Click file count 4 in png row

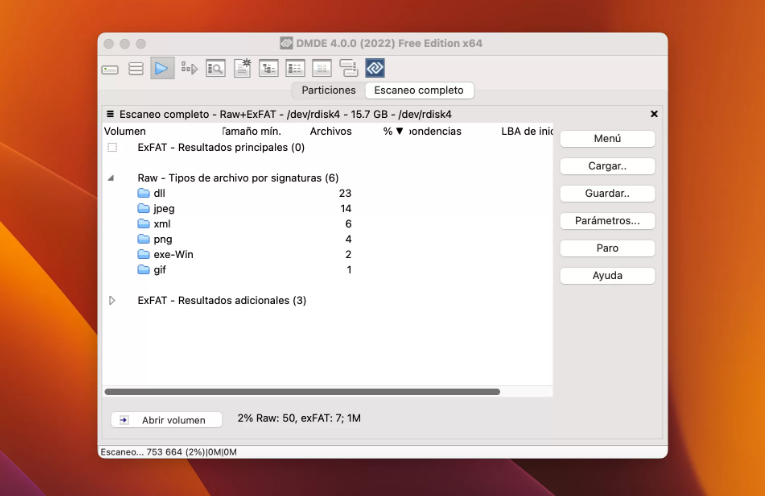tap(348, 239)
